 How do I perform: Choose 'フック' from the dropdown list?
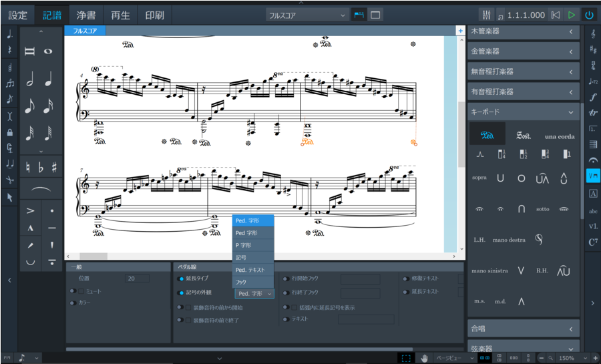coord(253,282)
